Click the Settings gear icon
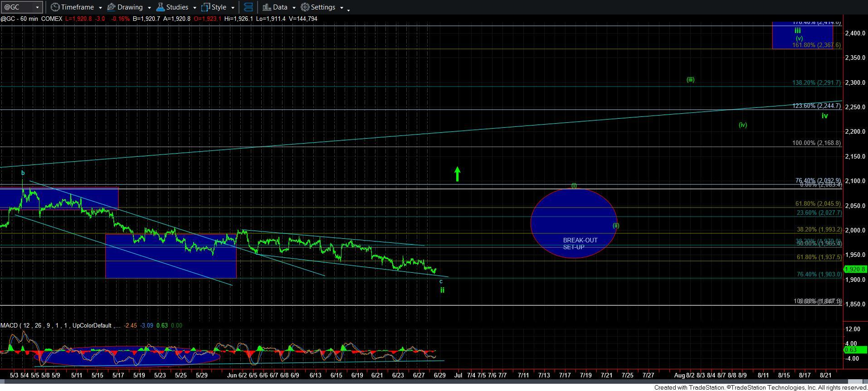868x391 pixels. pyautogui.click(x=305, y=7)
